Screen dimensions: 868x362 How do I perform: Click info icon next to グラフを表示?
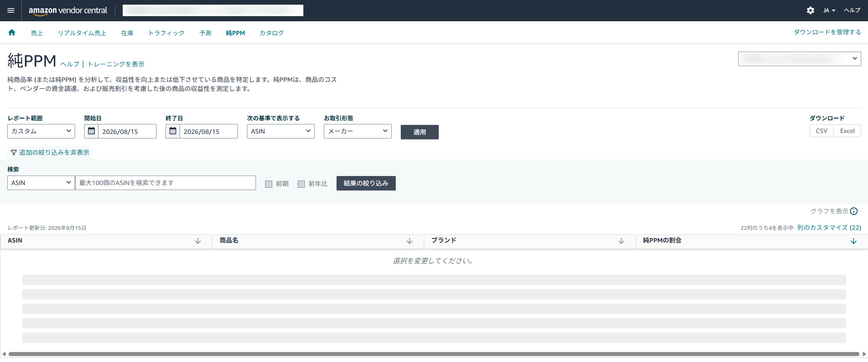click(854, 211)
